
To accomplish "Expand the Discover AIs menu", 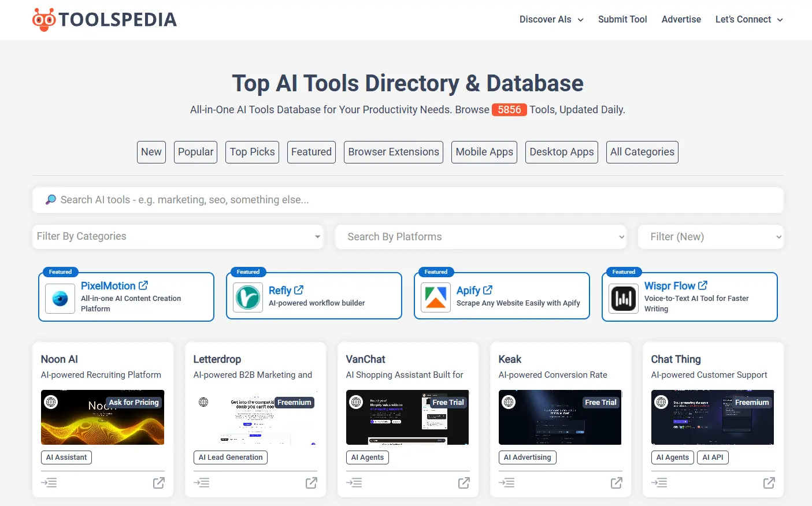I will pos(551,20).
